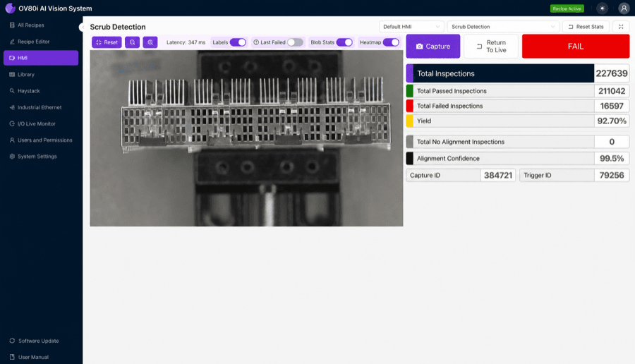This screenshot has height=364, width=635.
Task: Click Total No Alignment Inspections value 0
Action: coord(612,142)
